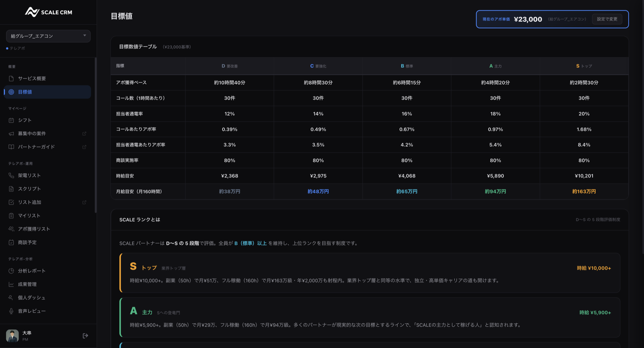Click the アポ獲得リスト people icon
The height and width of the screenshot is (348, 644).
tap(11, 229)
